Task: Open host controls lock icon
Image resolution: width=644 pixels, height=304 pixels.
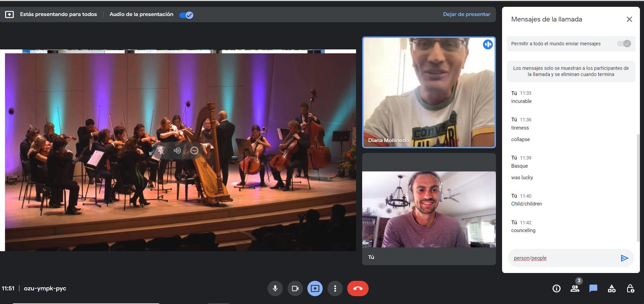Action: [x=630, y=289]
